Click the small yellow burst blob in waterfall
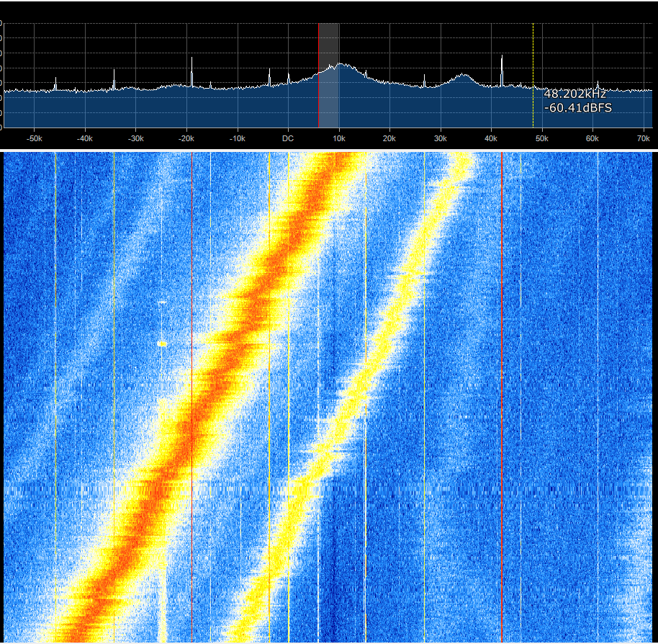This screenshot has height=644, width=658. 162,344
